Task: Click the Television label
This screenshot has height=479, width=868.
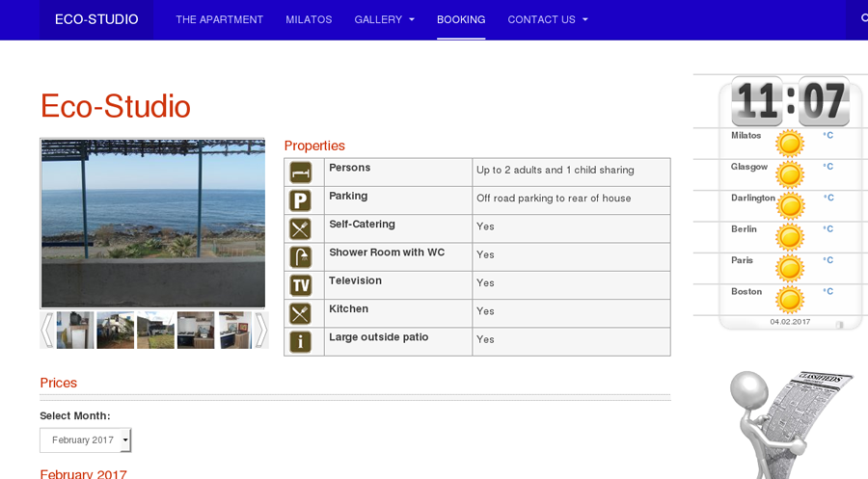Action: click(355, 280)
